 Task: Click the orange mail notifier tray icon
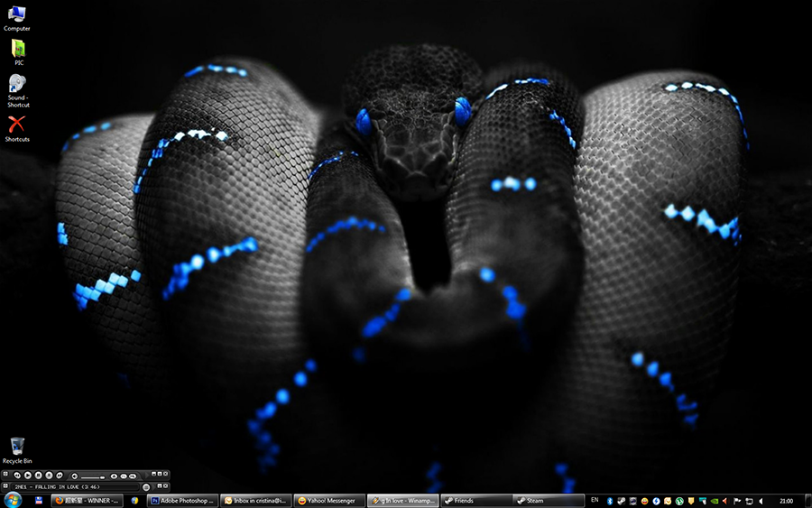coord(668,501)
